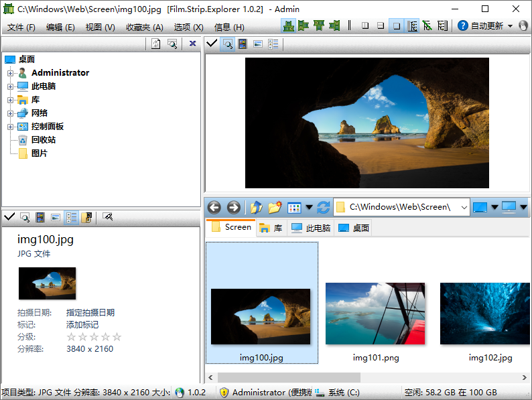Select 回收站 in the folder tree
The width and height of the screenshot is (532, 400).
[x=44, y=140]
